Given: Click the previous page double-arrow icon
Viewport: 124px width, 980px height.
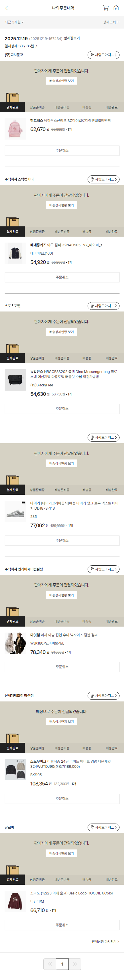Looking at the screenshot, I should (49, 964).
